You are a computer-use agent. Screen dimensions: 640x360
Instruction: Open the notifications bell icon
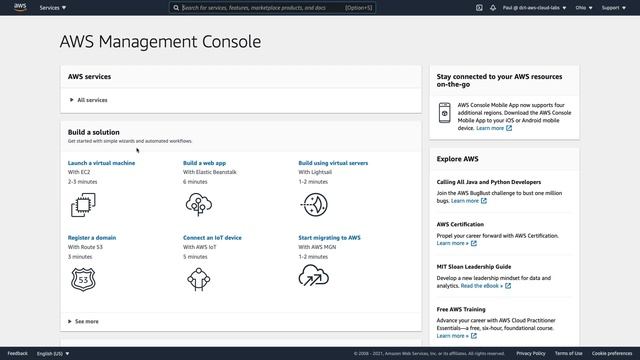(493, 8)
